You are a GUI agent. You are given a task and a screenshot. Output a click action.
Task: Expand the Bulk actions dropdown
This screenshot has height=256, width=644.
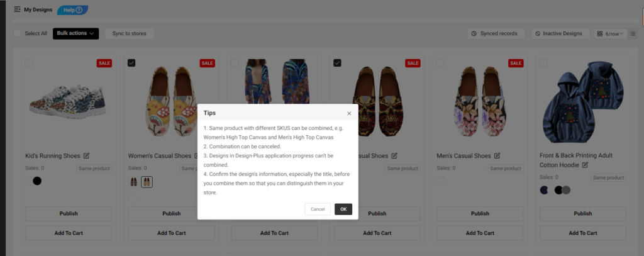point(76,33)
